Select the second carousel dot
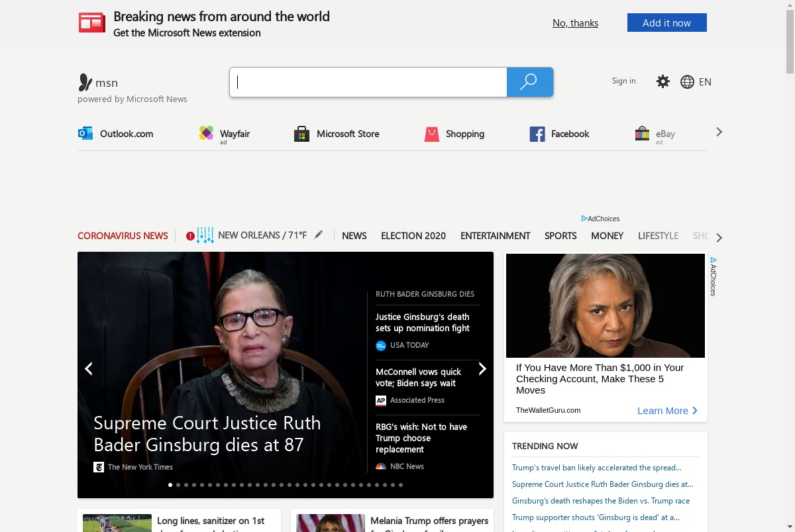Image resolution: width=795 pixels, height=532 pixels. tap(178, 485)
